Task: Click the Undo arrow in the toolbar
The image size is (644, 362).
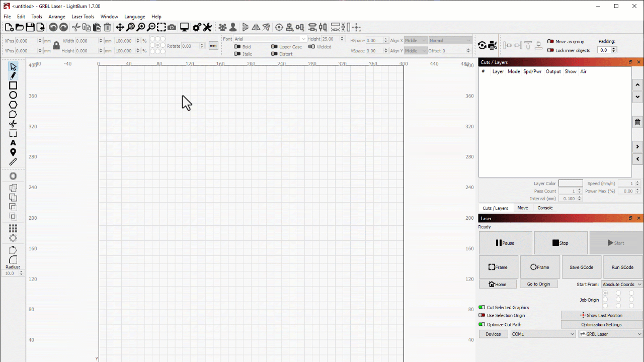Action: [x=53, y=27]
